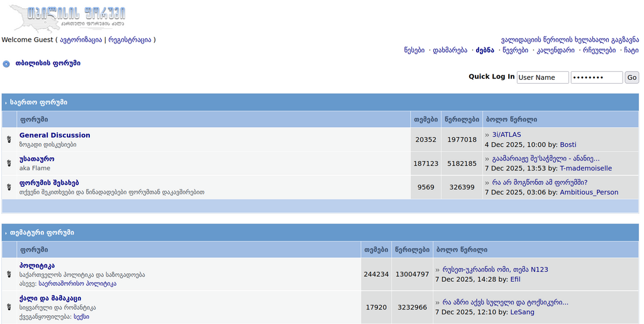The image size is (644, 324).
Task: Open the რა არ მოგწონთ ამ ფორუმში topic
Action: [540, 182]
